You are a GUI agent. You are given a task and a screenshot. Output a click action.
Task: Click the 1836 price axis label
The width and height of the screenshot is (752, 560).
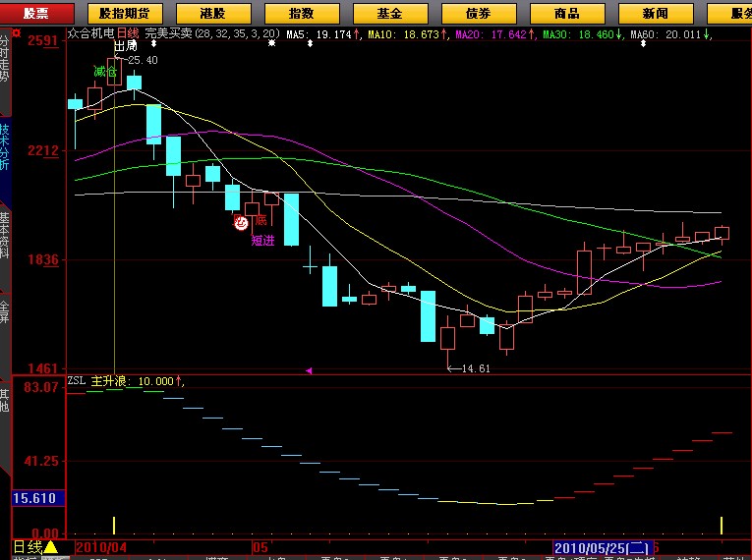(42, 260)
